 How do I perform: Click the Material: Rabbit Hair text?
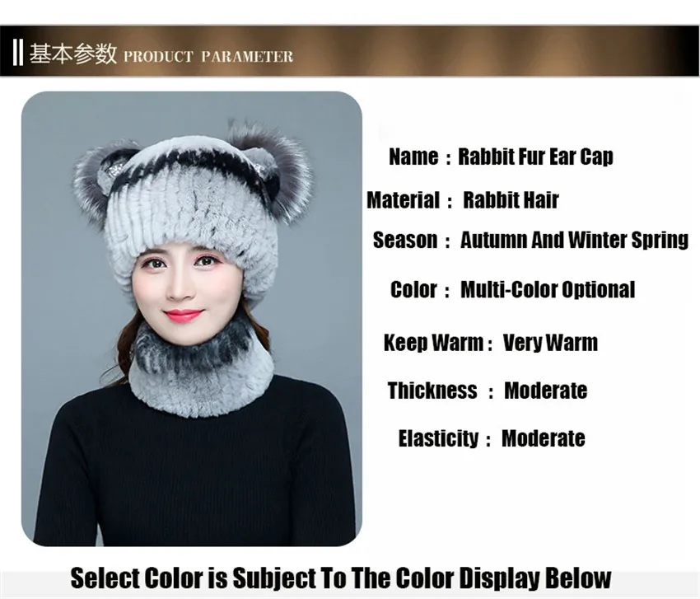(463, 199)
